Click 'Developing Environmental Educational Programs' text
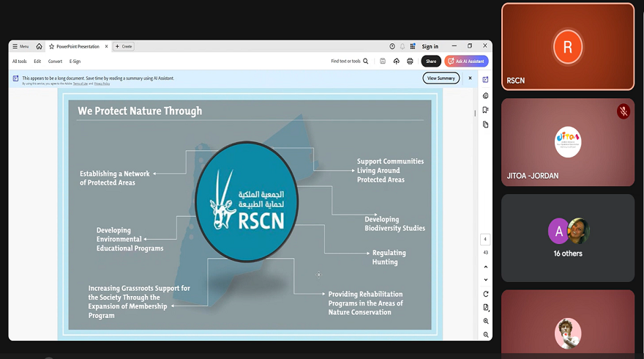 (x=130, y=240)
